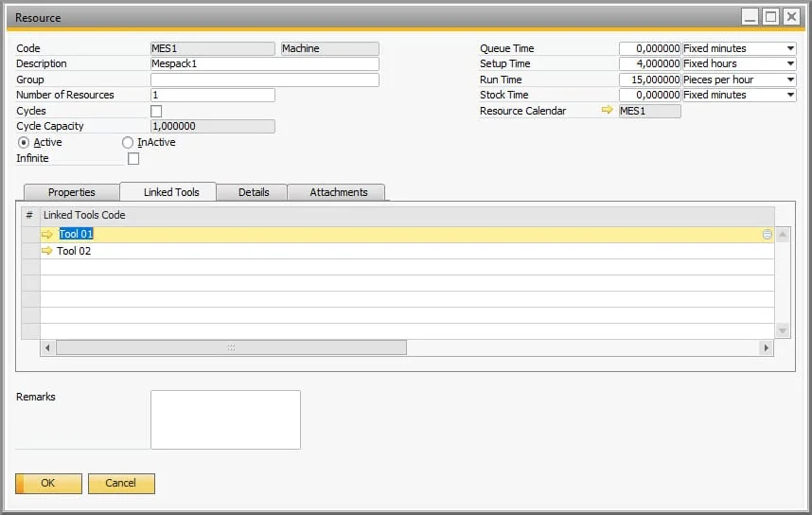Screen dimensions: 812x515
Task: Click the Queue Time value field
Action: pos(649,48)
